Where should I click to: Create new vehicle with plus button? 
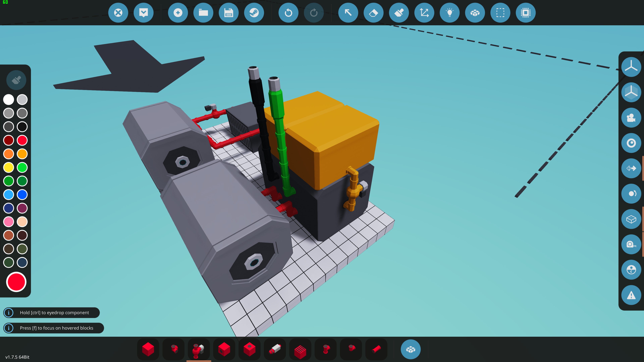[x=178, y=13]
